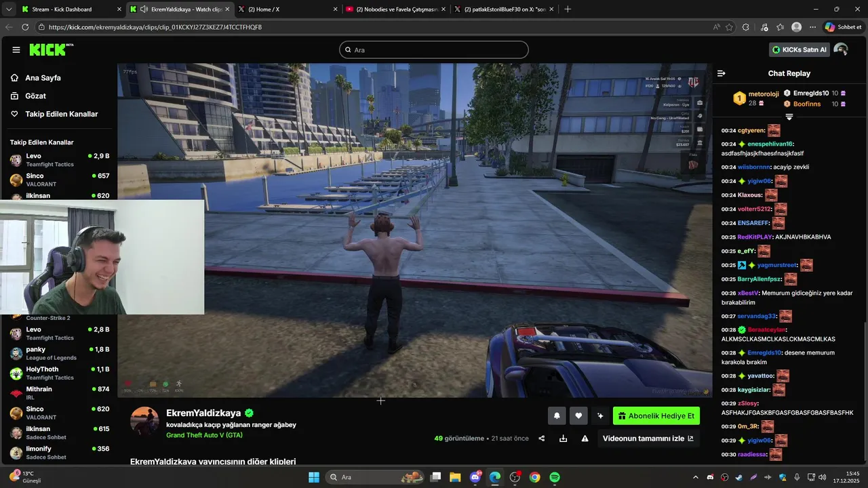Click username enespehlivan16 in chat
868x488 pixels.
click(770, 144)
